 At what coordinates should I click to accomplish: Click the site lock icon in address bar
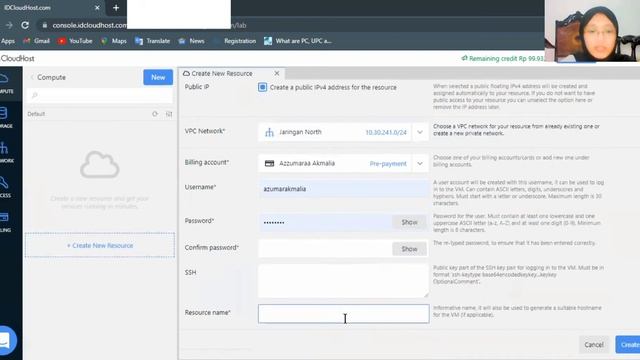click(x=45, y=25)
